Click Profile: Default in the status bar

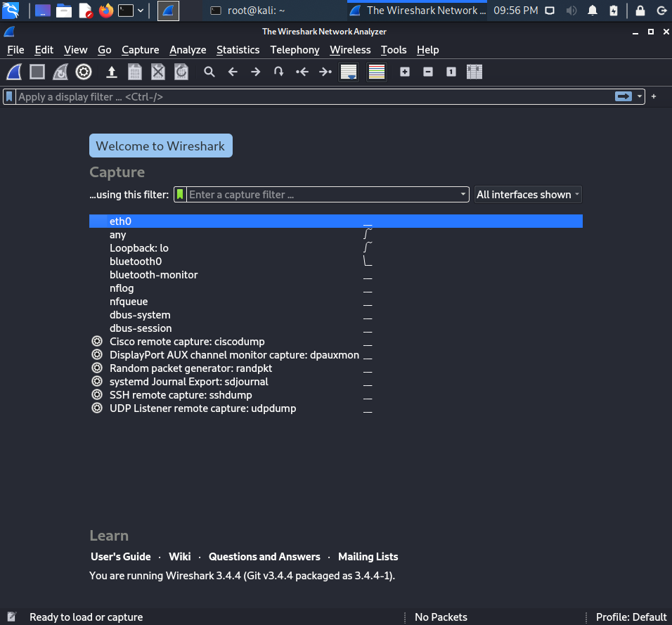click(x=631, y=617)
